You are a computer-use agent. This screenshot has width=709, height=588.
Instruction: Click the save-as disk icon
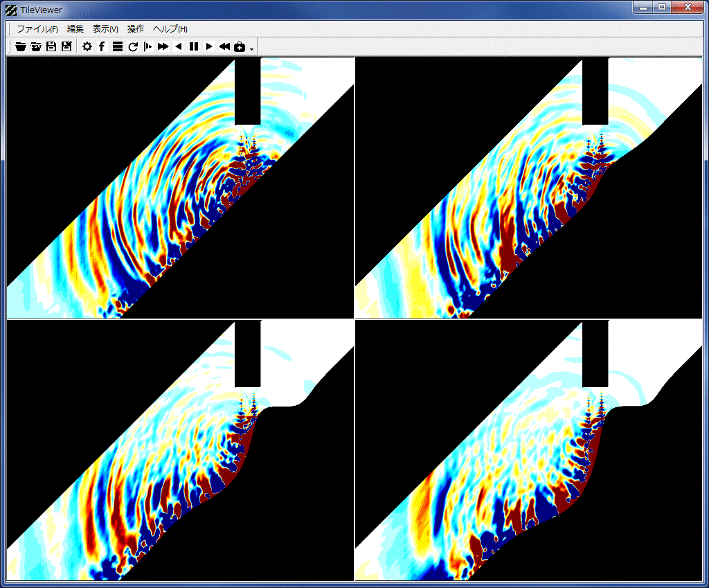66,46
